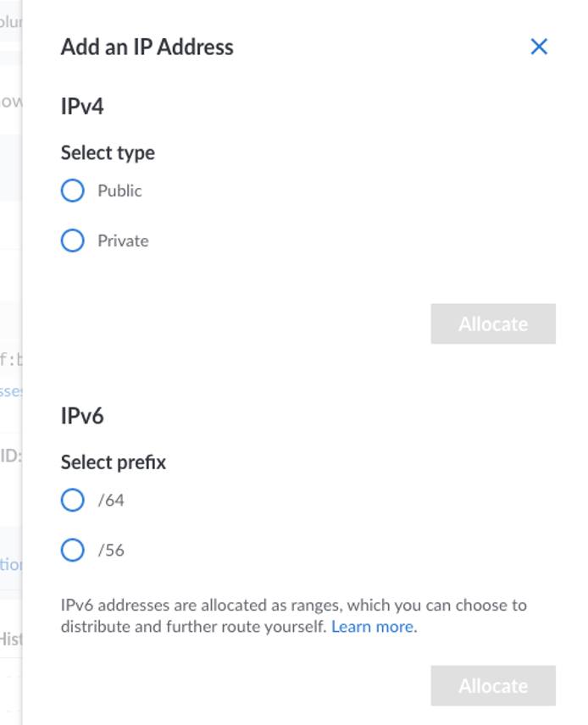Click the Private radio circle outline
Screen dimensions: 588x725
pyautogui.click(x=75, y=240)
